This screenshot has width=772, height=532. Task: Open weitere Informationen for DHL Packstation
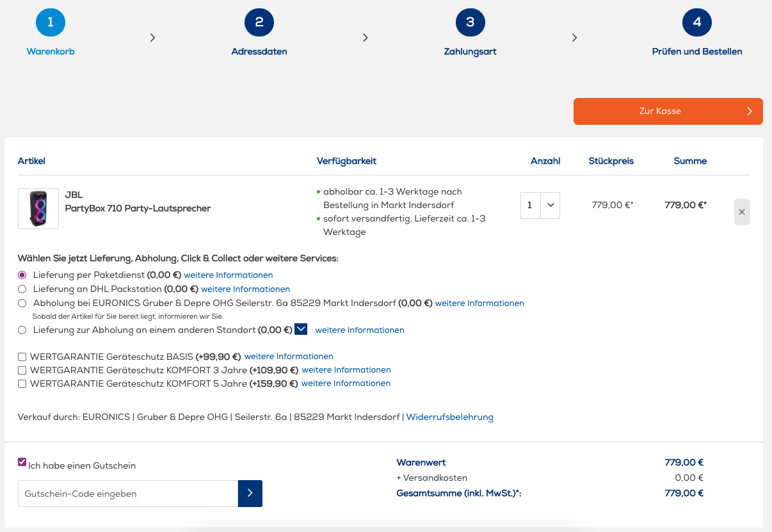(245, 289)
